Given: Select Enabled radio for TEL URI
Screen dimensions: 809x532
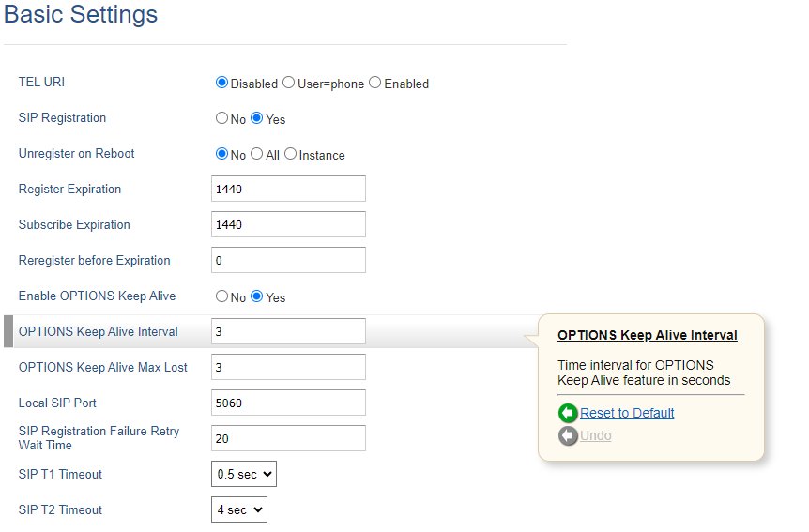Looking at the screenshot, I should (x=375, y=83).
